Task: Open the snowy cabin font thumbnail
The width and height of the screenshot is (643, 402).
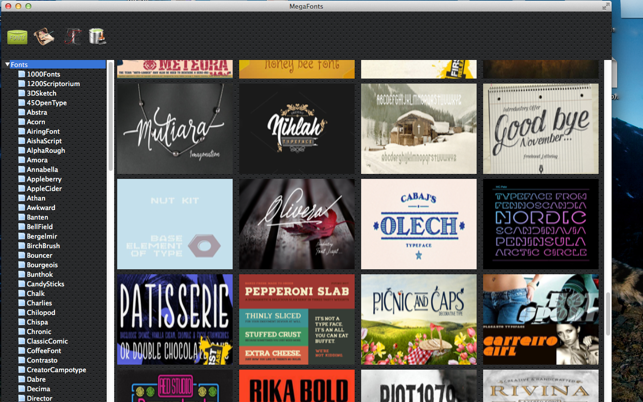Action: 419,128
